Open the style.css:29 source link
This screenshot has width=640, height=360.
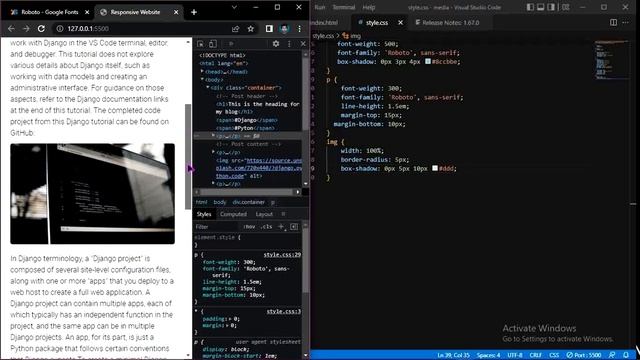pos(282,255)
